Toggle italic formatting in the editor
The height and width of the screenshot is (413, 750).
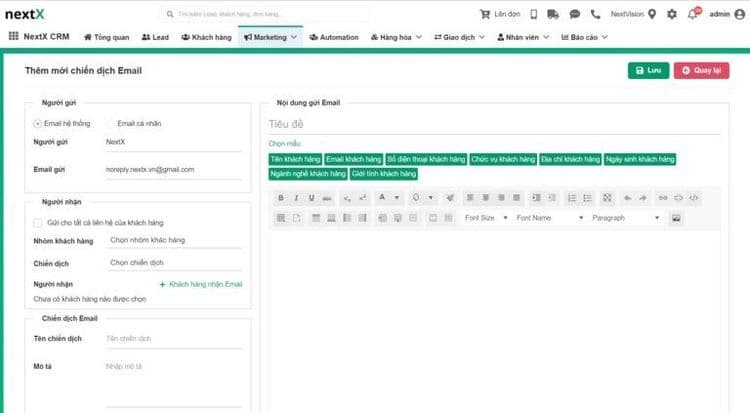[x=296, y=198]
